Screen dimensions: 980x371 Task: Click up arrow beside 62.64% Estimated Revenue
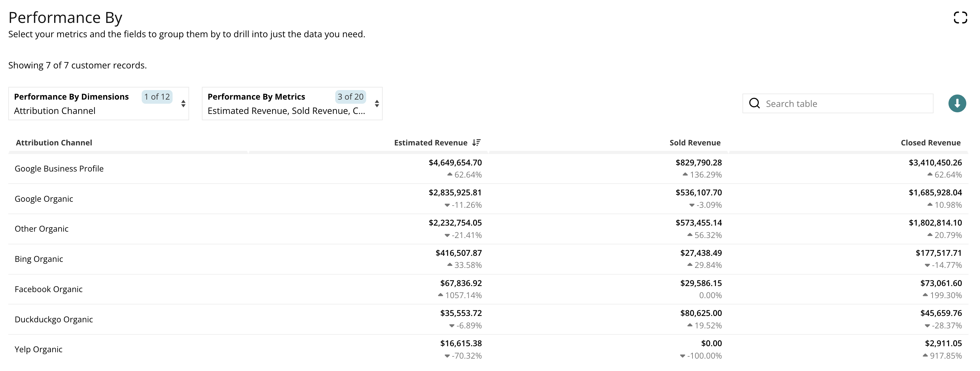click(x=450, y=174)
